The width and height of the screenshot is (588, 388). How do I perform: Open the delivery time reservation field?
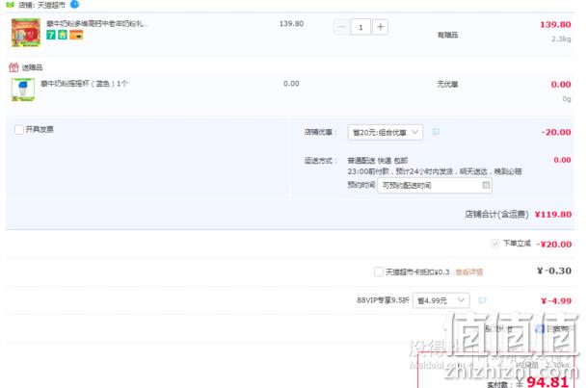coord(435,186)
